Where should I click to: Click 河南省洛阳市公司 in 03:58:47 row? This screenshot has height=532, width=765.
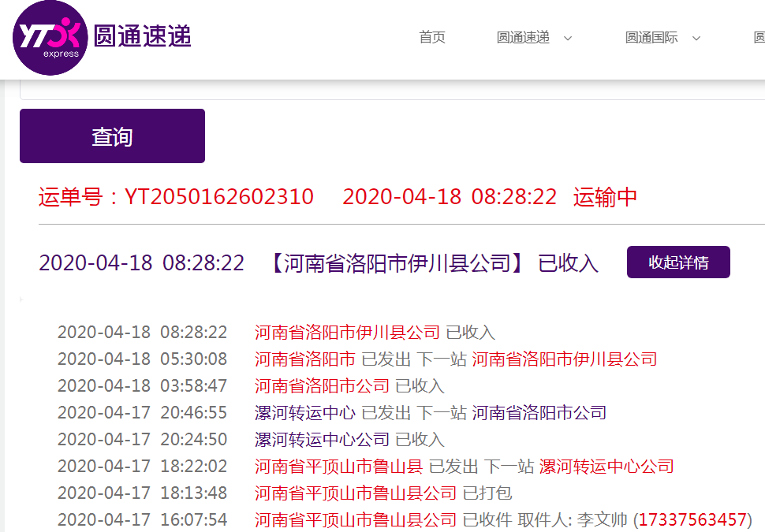[322, 386]
